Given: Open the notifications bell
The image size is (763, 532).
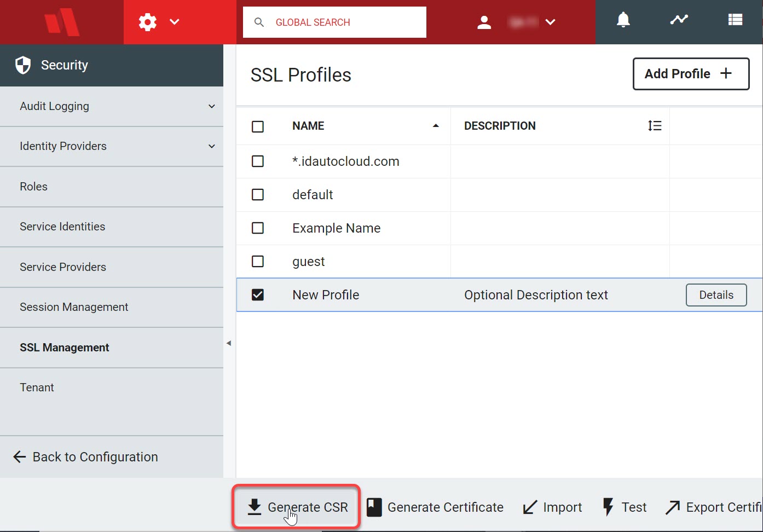Looking at the screenshot, I should pyautogui.click(x=623, y=20).
